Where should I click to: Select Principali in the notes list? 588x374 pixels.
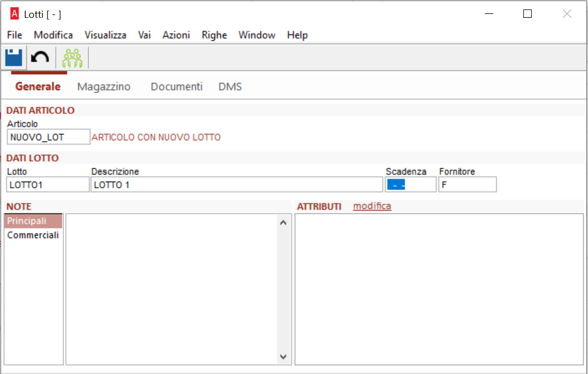[x=33, y=221]
